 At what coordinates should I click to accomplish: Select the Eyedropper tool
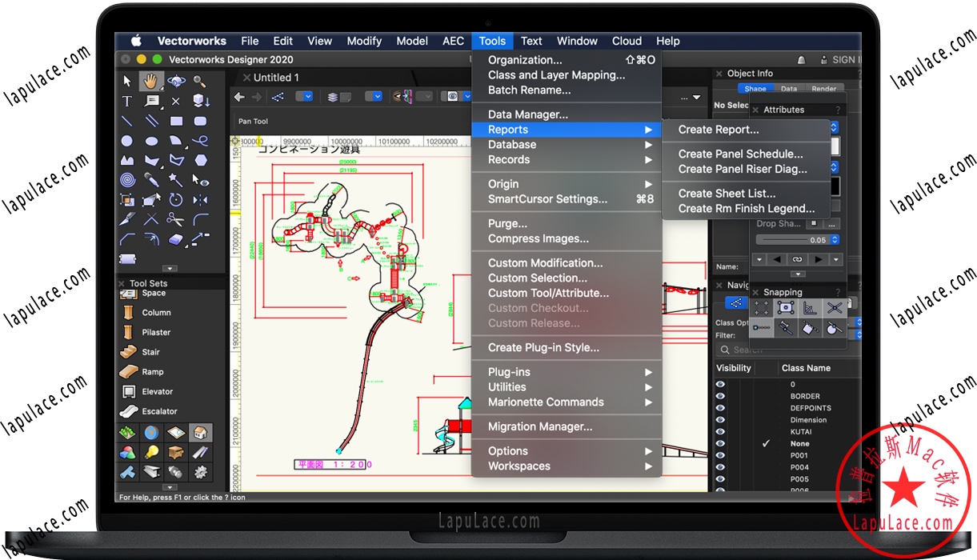click(151, 180)
